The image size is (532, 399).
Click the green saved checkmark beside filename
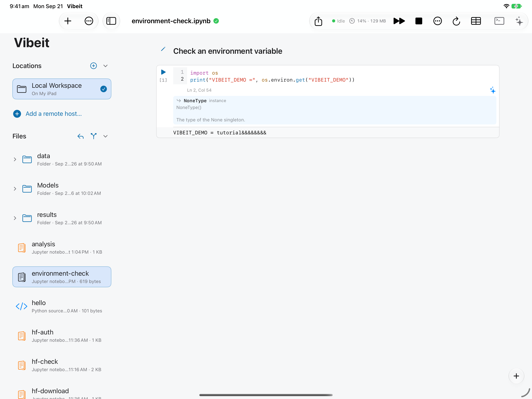(x=216, y=21)
